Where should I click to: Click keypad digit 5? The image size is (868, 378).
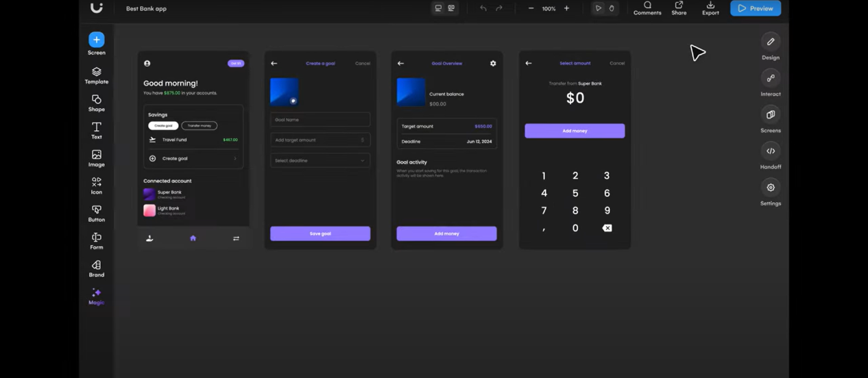click(x=575, y=193)
